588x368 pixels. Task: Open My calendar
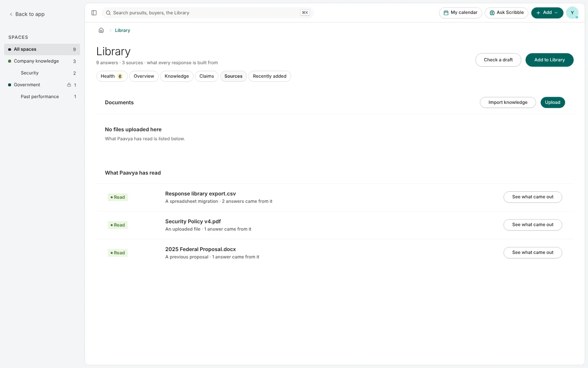[x=461, y=13]
